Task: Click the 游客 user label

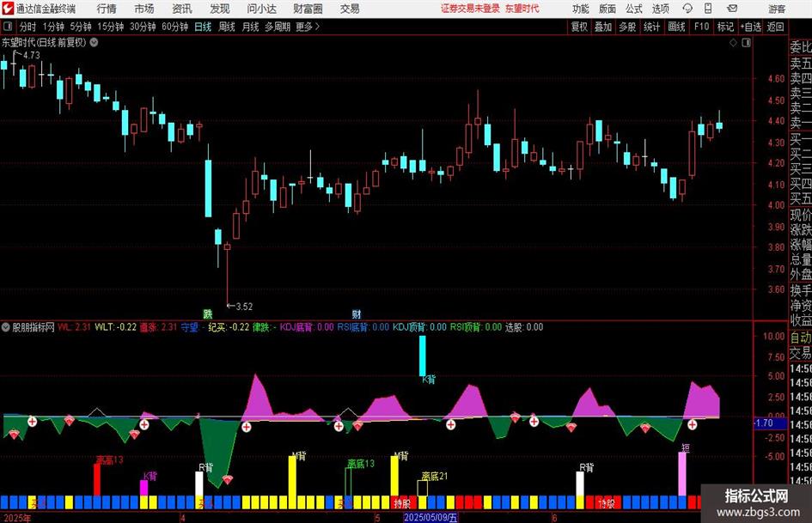Action: tap(776, 9)
